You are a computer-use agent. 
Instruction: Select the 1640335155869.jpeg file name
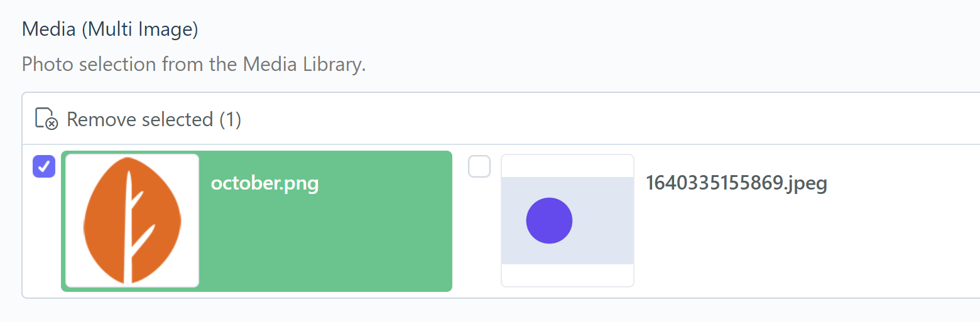click(x=736, y=183)
